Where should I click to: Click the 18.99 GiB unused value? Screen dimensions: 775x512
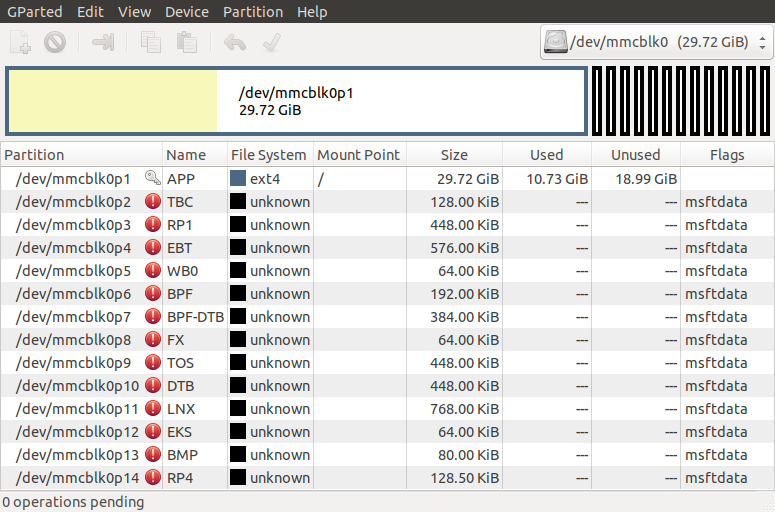click(646, 178)
